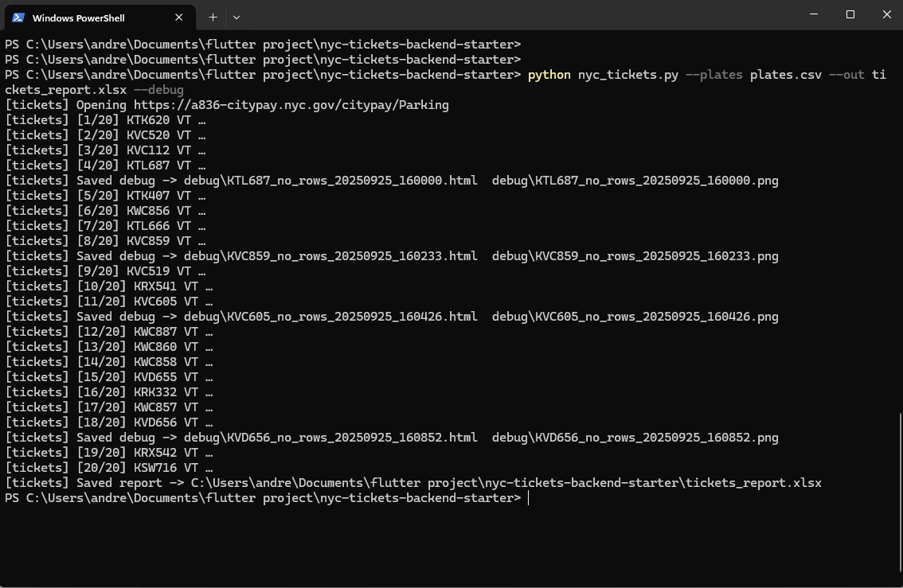Open the a836-citypay.nyc.gov Parking URL

(291, 105)
